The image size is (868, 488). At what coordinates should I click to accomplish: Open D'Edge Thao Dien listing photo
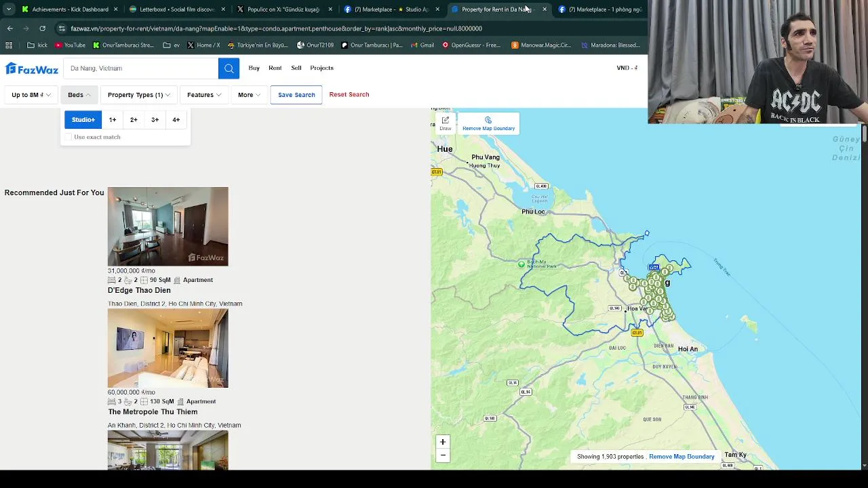(168, 226)
